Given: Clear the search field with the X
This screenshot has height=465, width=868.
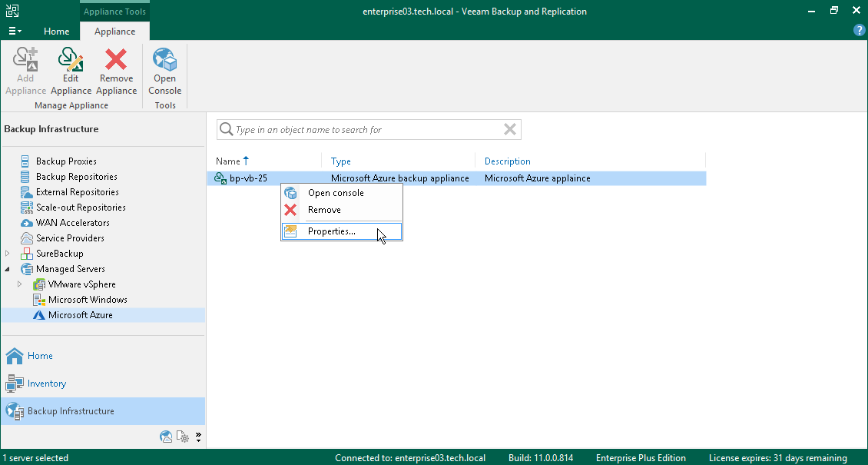Looking at the screenshot, I should 510,130.
